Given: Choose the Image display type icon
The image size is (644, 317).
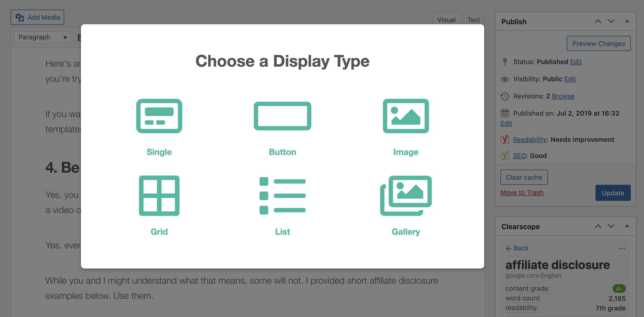Looking at the screenshot, I should [x=406, y=116].
